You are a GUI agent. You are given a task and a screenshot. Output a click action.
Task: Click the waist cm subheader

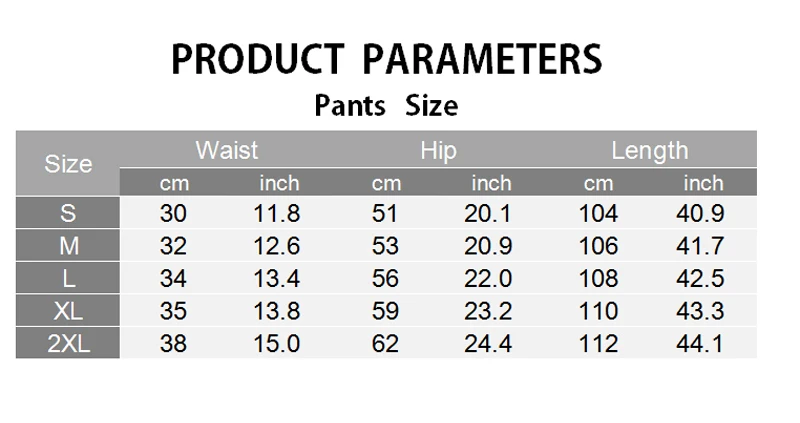point(174,183)
